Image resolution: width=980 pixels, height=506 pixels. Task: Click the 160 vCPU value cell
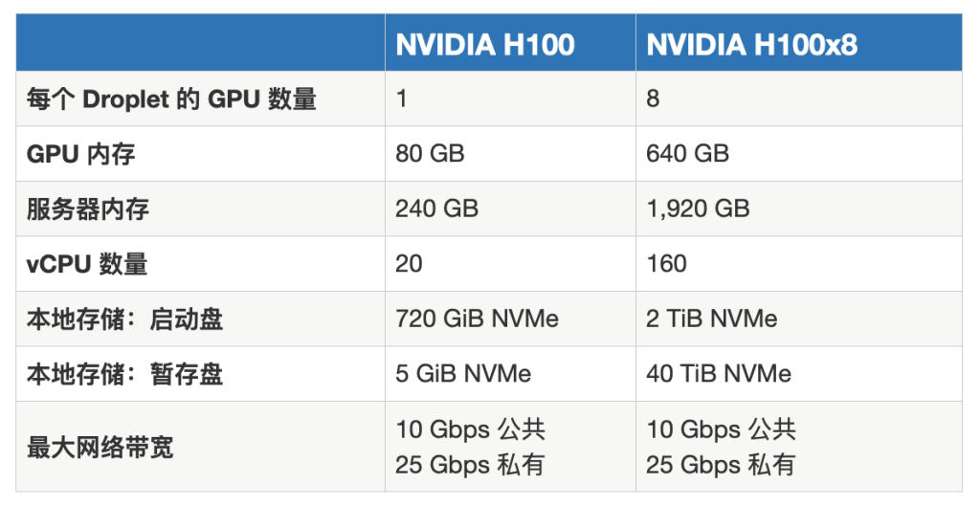pos(666,264)
